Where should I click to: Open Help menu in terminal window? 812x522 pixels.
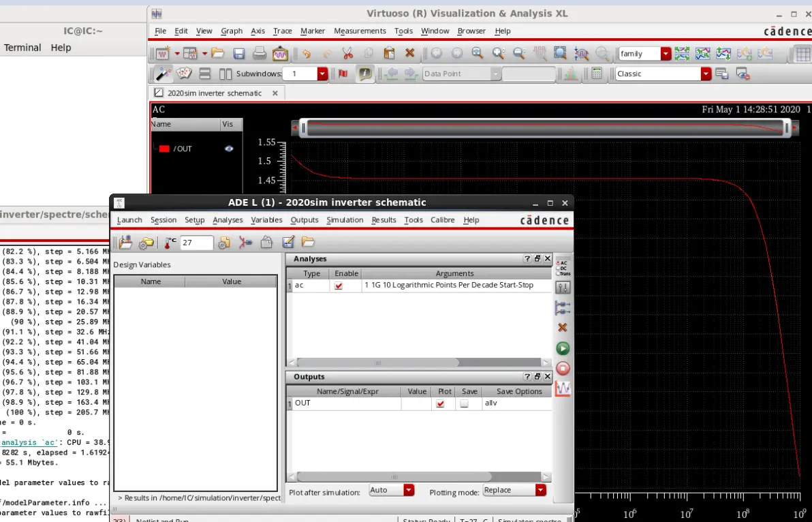61,48
